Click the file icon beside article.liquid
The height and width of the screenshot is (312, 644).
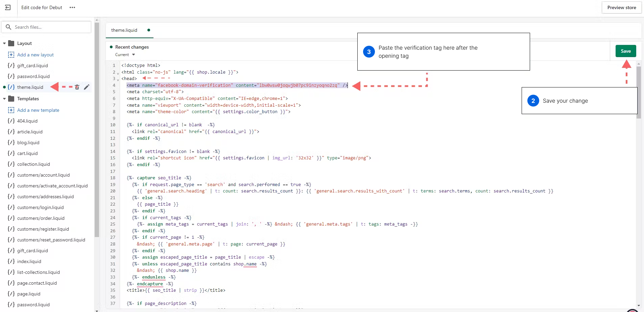(x=11, y=132)
